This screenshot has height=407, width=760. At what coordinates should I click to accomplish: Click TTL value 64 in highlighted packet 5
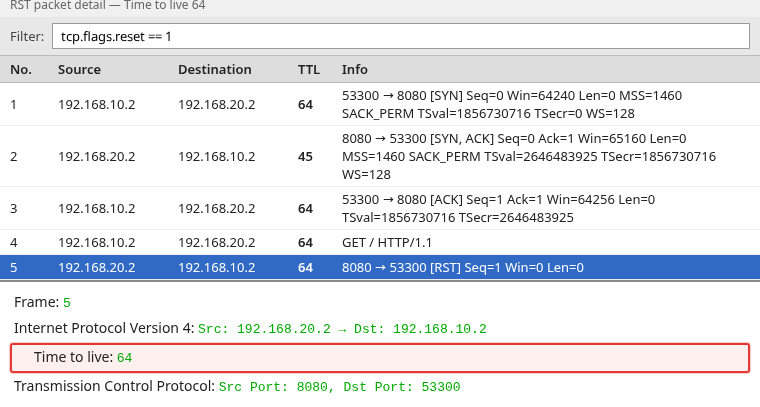click(x=305, y=267)
